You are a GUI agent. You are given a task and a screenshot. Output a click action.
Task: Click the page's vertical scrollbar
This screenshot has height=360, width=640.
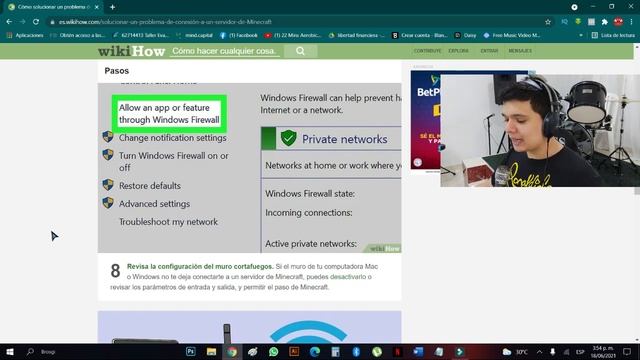click(x=637, y=192)
